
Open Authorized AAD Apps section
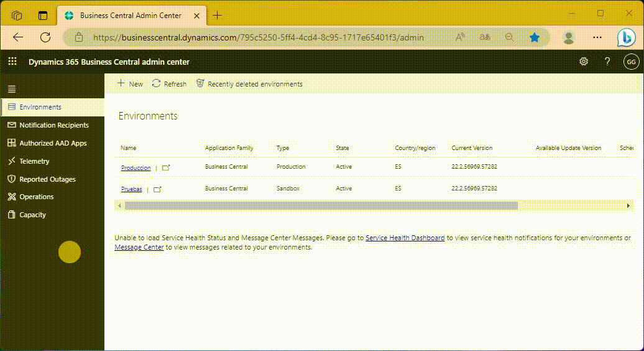(53, 143)
